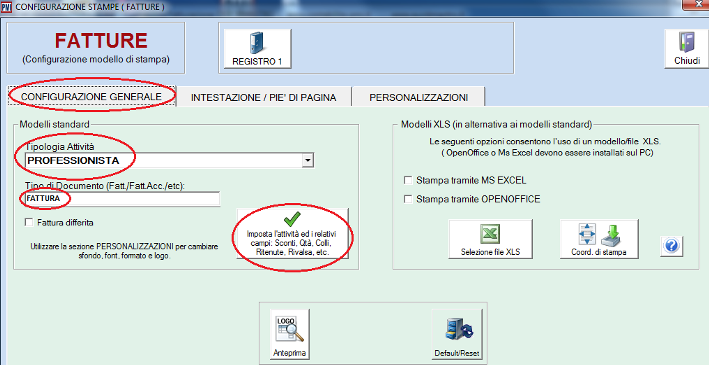The width and height of the screenshot is (709, 365).
Task: Click the PVI application icon in title bar
Action: click(6, 7)
